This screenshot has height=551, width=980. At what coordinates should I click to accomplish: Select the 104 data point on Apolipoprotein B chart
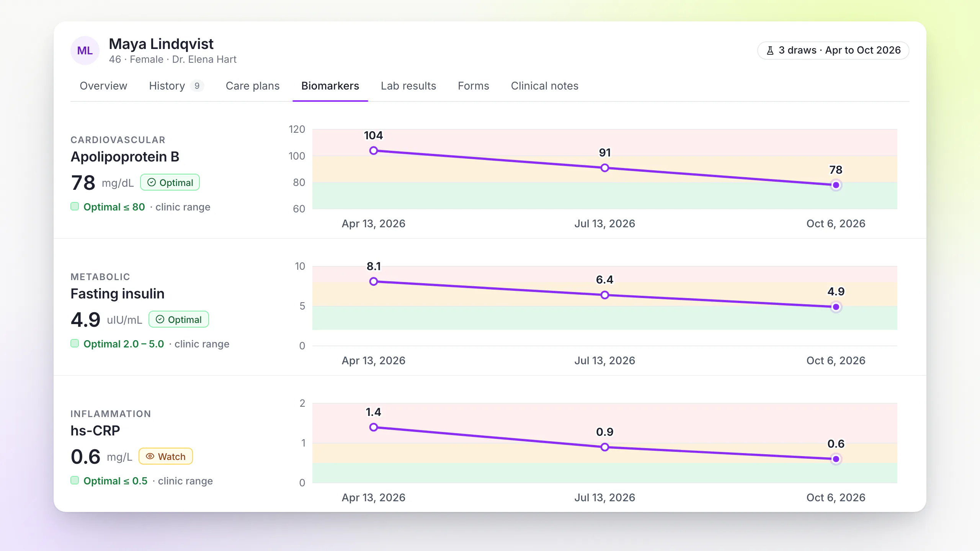[374, 151]
